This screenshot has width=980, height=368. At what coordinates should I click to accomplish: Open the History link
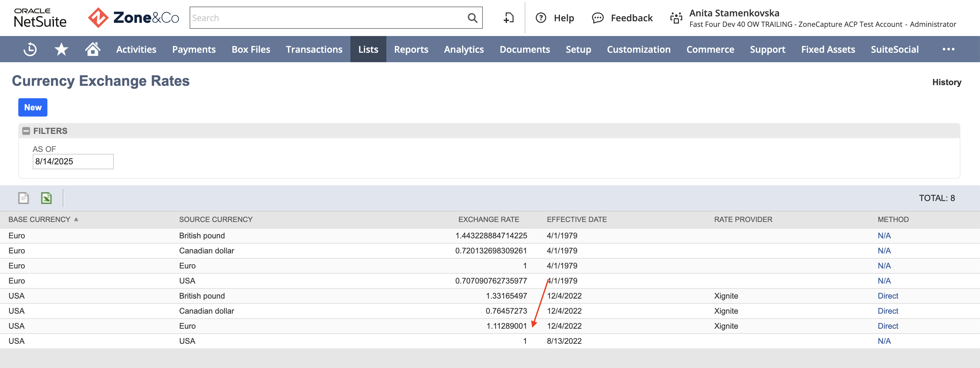[947, 82]
